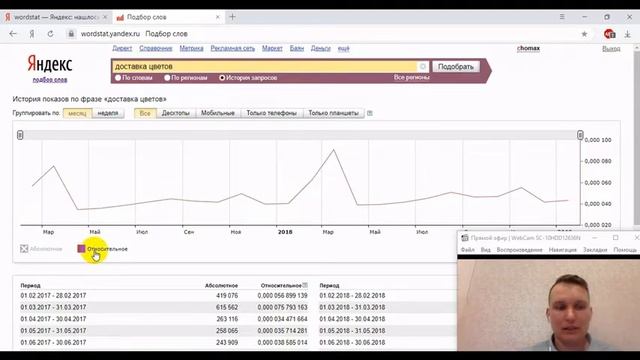Click the 'Абсолютное' column header
Image resolution: width=640 pixels, height=360 pixels.
click(221, 285)
